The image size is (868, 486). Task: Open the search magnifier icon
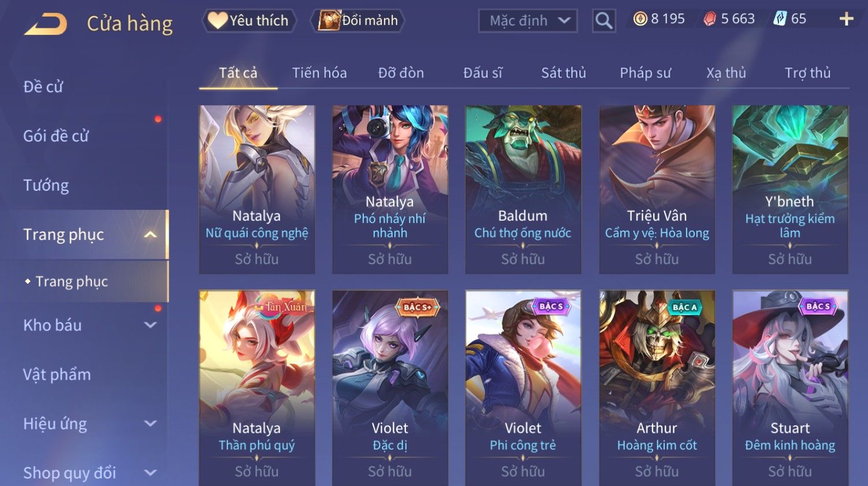tap(603, 21)
